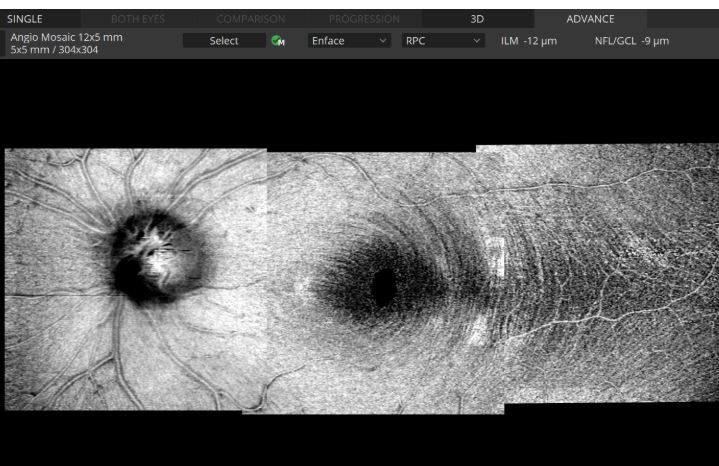Image resolution: width=719 pixels, height=466 pixels.
Task: Click the chevron arrow on the RPC dropdown
Action: pos(477,41)
